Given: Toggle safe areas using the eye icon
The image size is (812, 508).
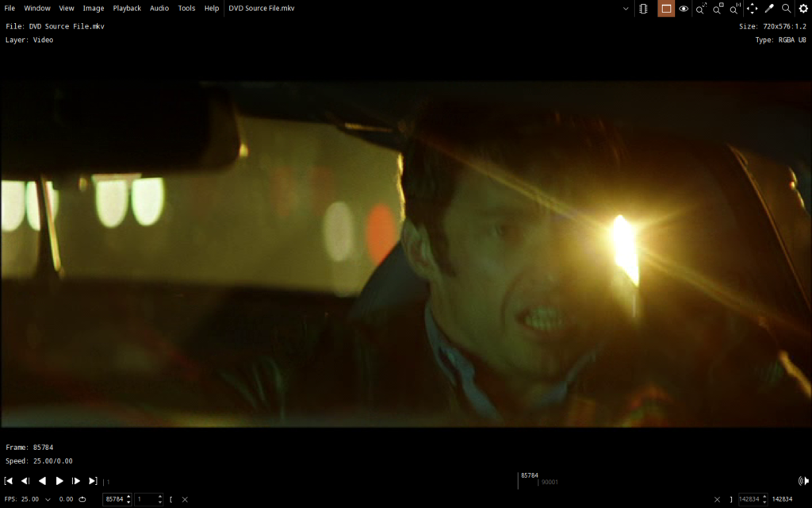Looking at the screenshot, I should 683,9.
